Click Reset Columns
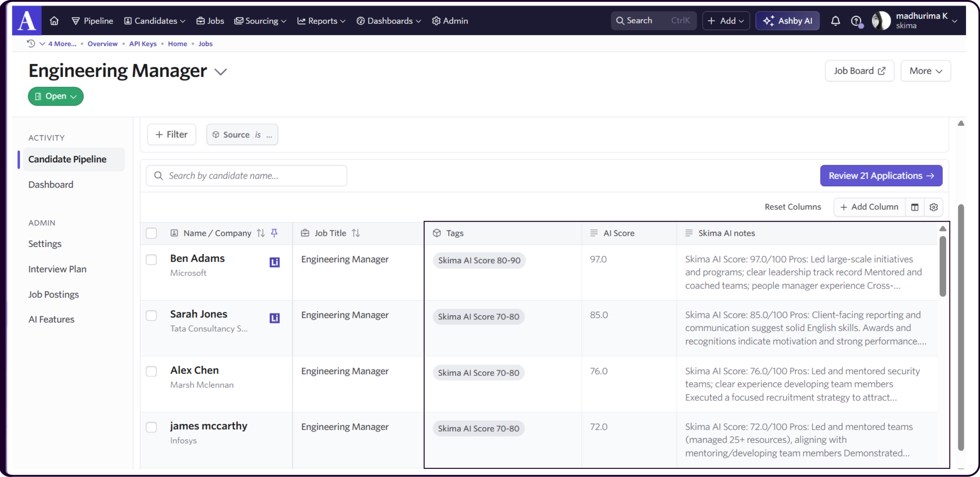 [793, 207]
